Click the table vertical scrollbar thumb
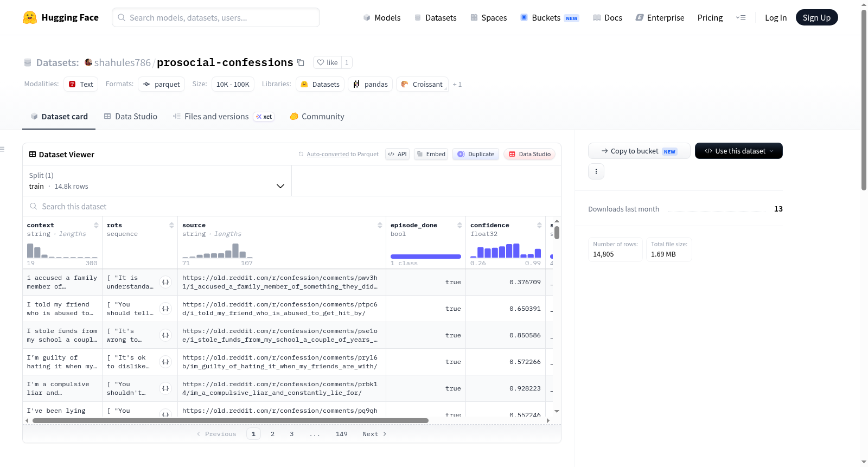868x467 pixels. click(x=557, y=233)
